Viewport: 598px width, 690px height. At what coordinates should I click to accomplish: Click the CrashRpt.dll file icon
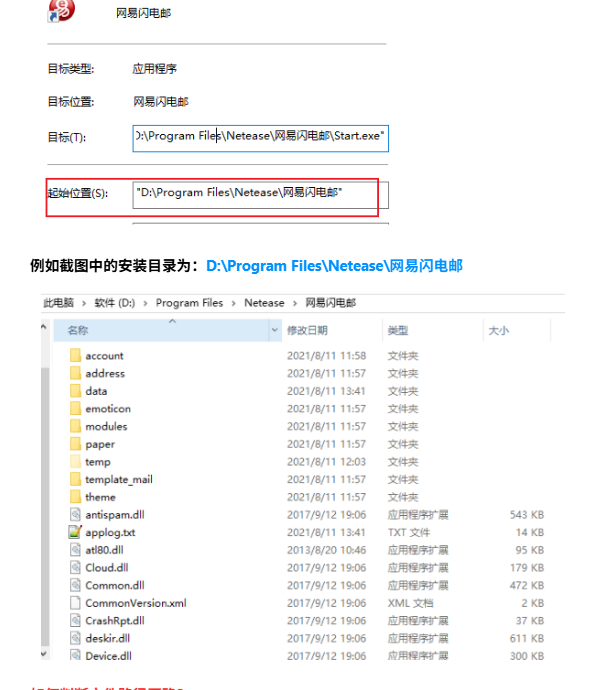click(75, 620)
